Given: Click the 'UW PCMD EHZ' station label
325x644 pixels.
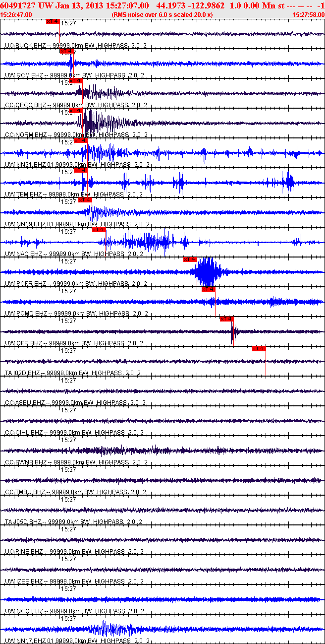Looking at the screenshot, I should [25, 313].
